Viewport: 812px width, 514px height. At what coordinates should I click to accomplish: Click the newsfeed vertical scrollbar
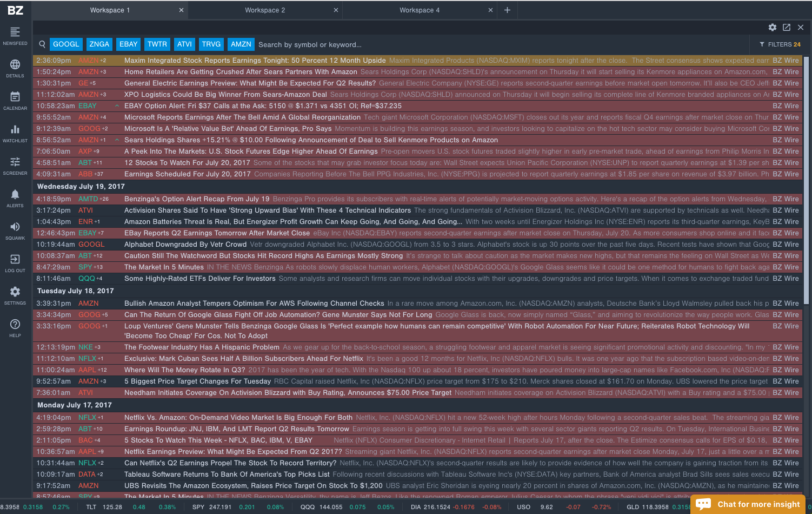click(807, 181)
